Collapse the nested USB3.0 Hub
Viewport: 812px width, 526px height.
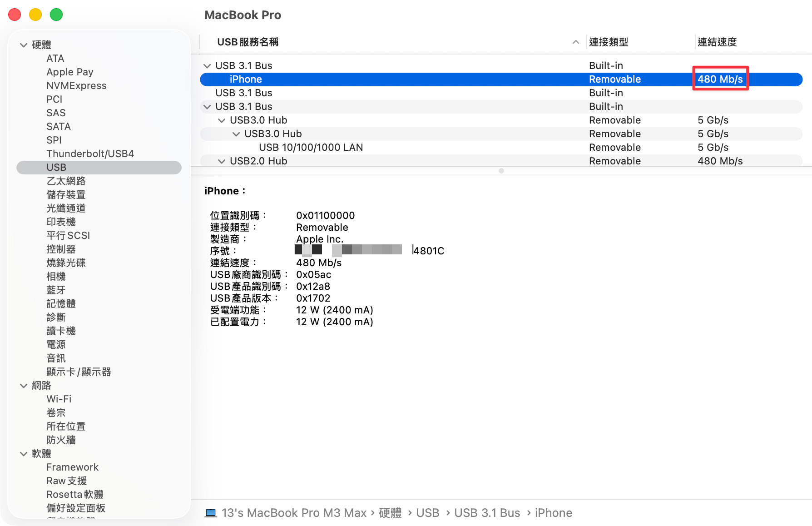click(x=236, y=134)
